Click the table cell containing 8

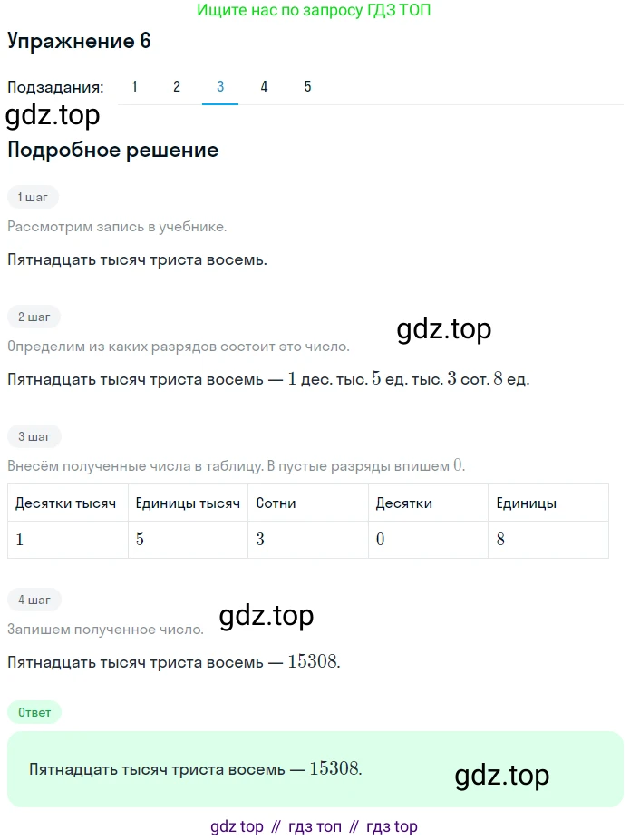[548, 540]
